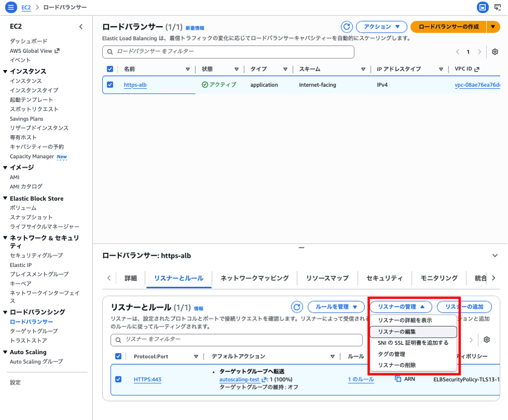Sort by Protocol:Port column
Screen dimensions: 508x420
tap(196, 357)
